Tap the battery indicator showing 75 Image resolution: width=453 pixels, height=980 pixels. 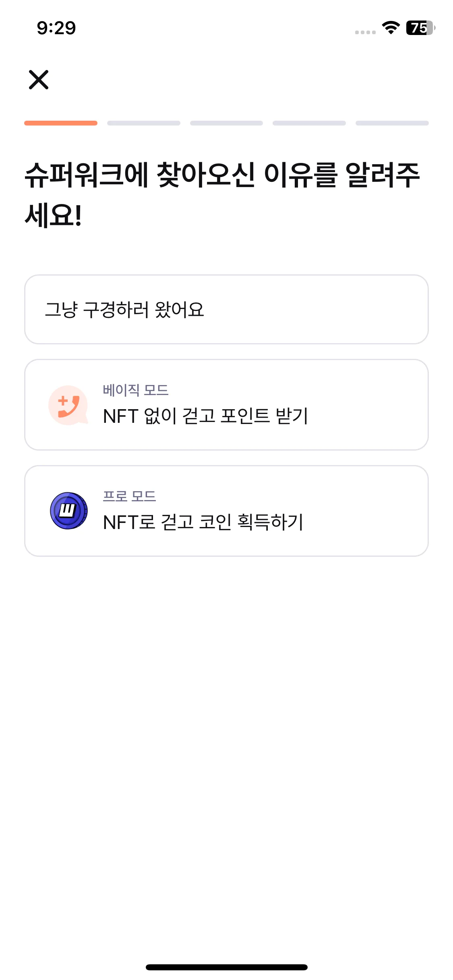420,28
